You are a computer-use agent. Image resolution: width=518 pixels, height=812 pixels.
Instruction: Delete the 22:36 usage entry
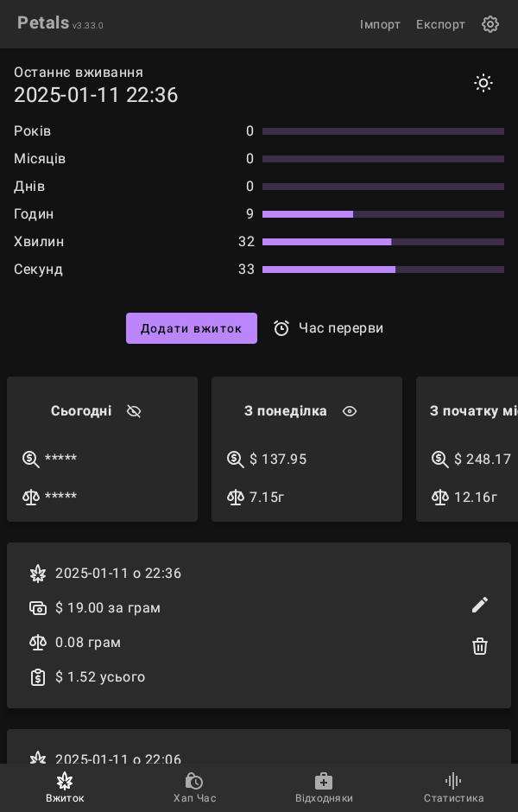click(480, 646)
